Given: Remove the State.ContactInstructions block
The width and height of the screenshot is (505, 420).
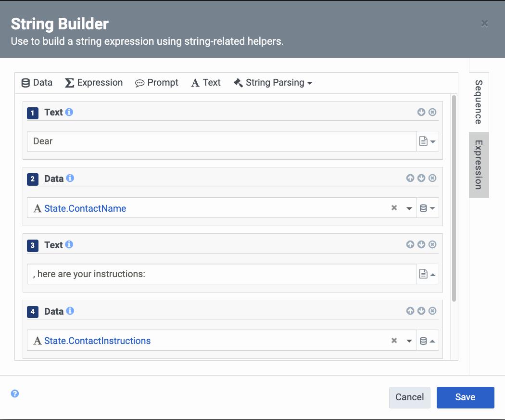Looking at the screenshot, I should click(432, 311).
